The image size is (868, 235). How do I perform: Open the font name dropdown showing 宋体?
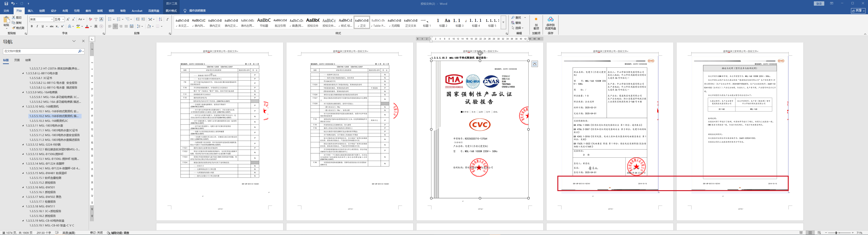52,19
